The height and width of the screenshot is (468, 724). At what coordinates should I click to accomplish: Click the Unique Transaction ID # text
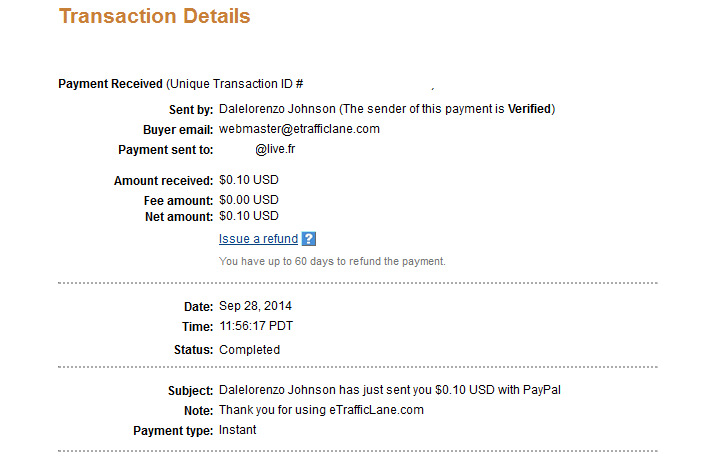235,84
